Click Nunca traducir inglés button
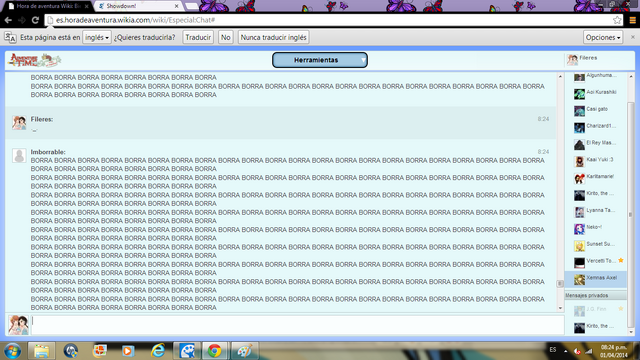 (273, 37)
